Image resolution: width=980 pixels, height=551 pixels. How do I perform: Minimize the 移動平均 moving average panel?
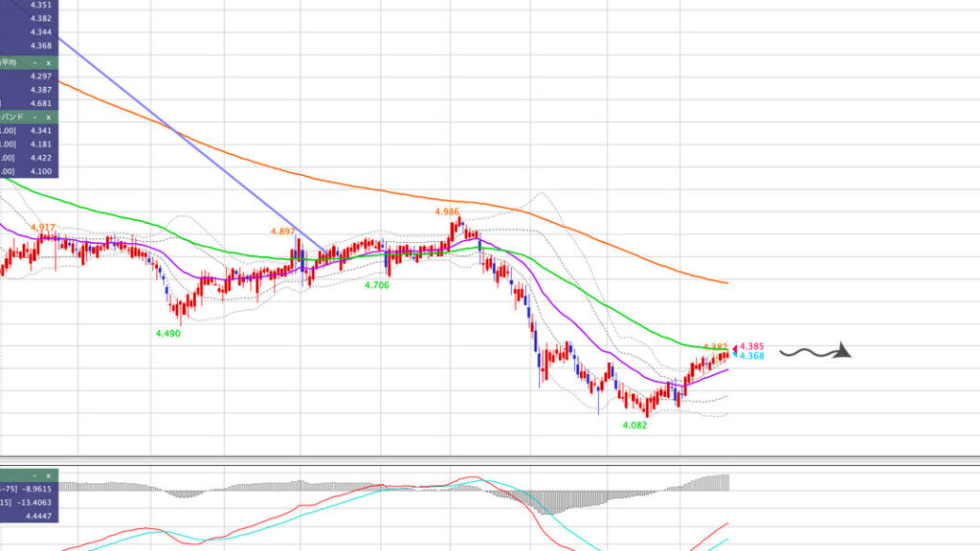pyautogui.click(x=34, y=63)
